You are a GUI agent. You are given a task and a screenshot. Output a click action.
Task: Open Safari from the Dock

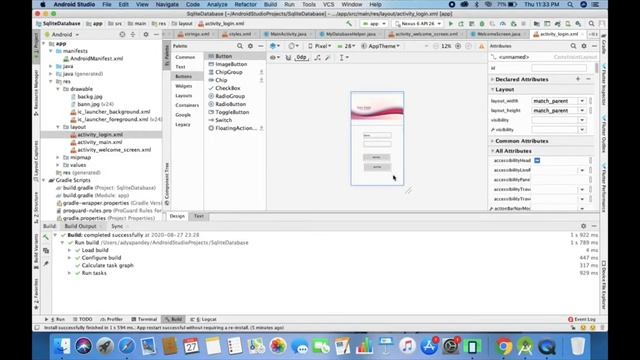click(x=127, y=347)
